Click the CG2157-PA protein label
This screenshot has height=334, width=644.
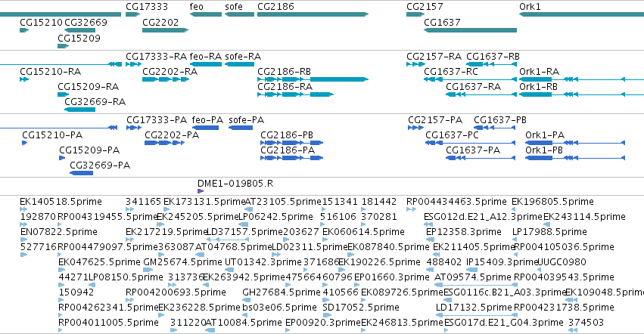tap(435, 120)
